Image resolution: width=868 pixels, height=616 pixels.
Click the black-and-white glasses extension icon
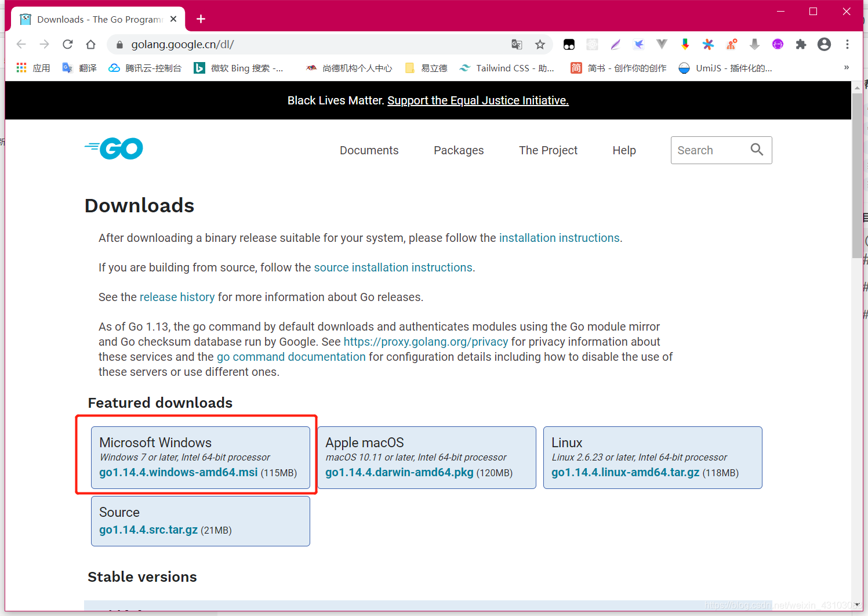pyautogui.click(x=569, y=44)
